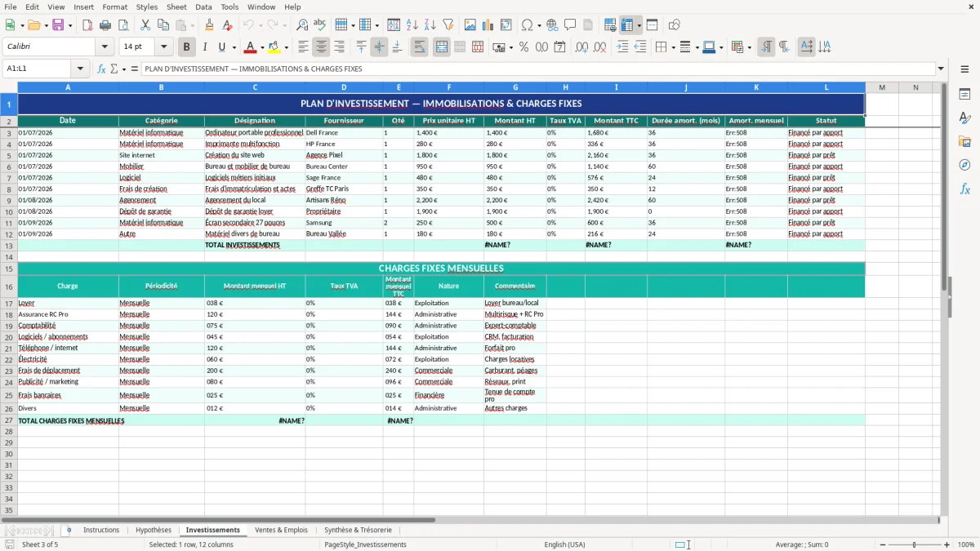
Task: Sort descending Z to A
Action: coord(430,25)
